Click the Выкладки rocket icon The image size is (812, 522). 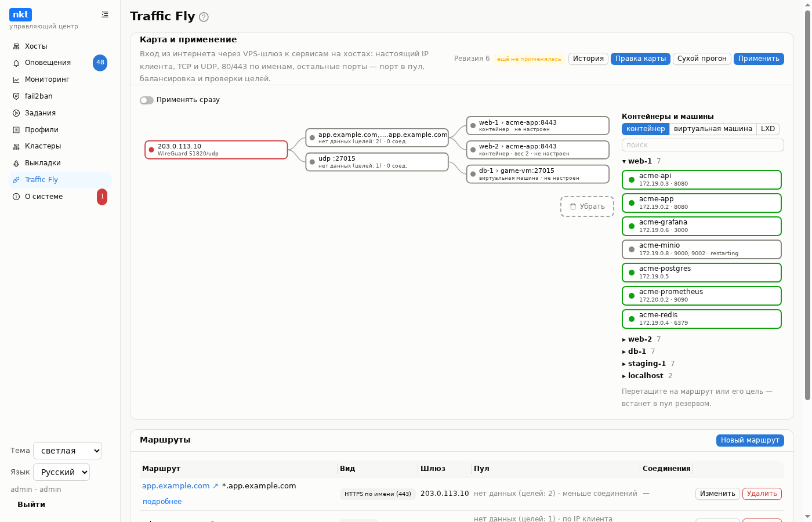pyautogui.click(x=16, y=163)
